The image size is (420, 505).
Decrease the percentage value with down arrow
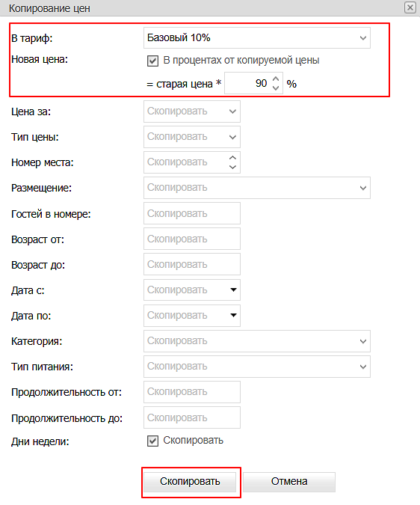(x=276, y=88)
